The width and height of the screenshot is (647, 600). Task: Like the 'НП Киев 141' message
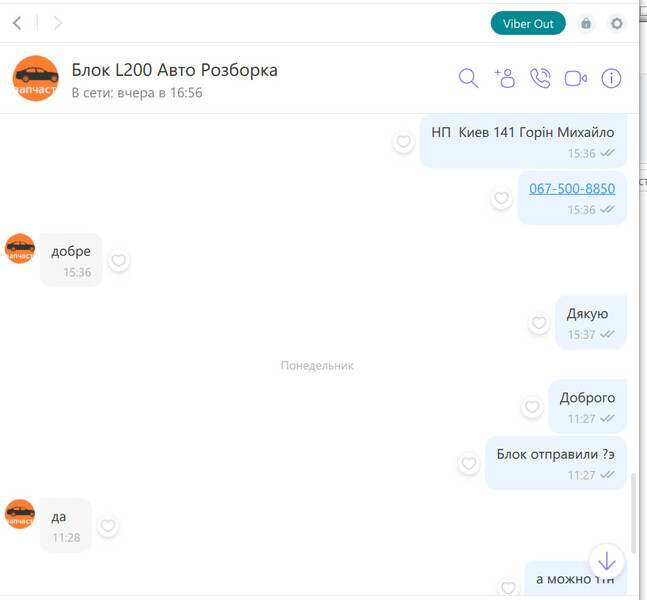[x=403, y=142]
